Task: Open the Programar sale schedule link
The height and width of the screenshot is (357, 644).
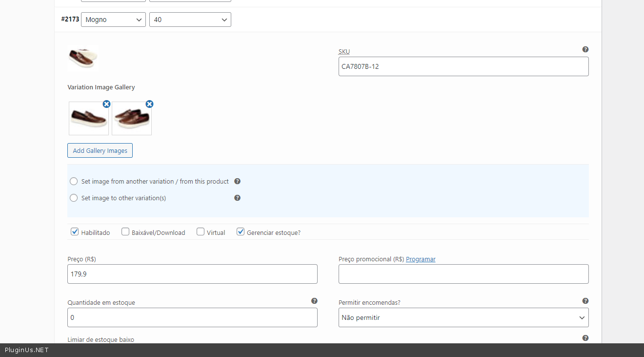Action: point(421,259)
